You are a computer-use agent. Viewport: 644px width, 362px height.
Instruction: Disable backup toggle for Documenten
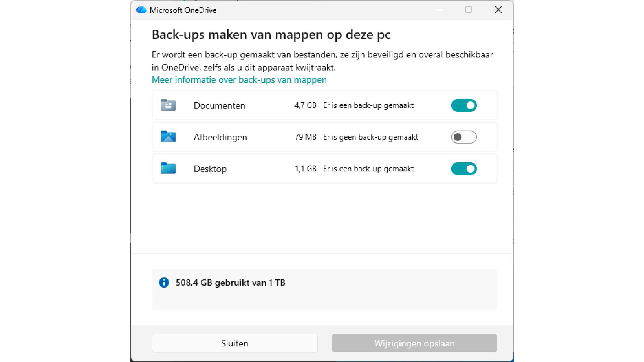[x=464, y=105]
